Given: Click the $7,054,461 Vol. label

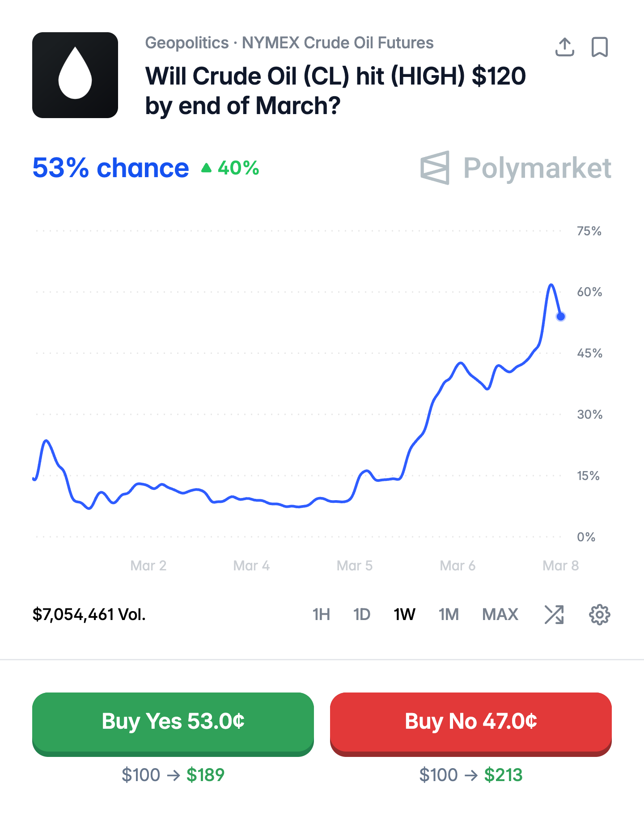Looking at the screenshot, I should coord(89,615).
